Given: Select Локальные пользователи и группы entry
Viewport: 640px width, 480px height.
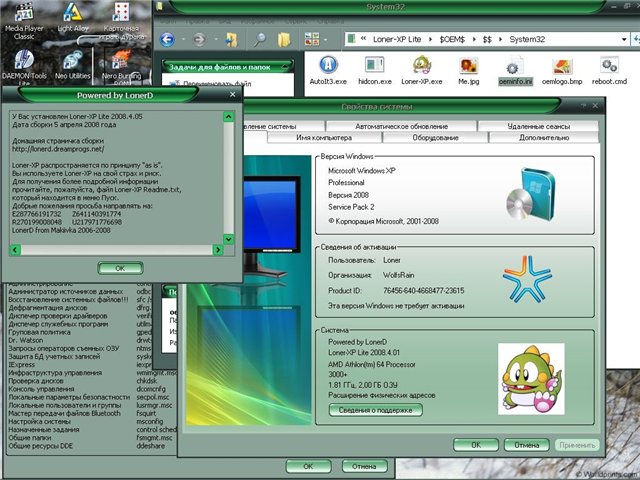Looking at the screenshot, I should 65,405.
